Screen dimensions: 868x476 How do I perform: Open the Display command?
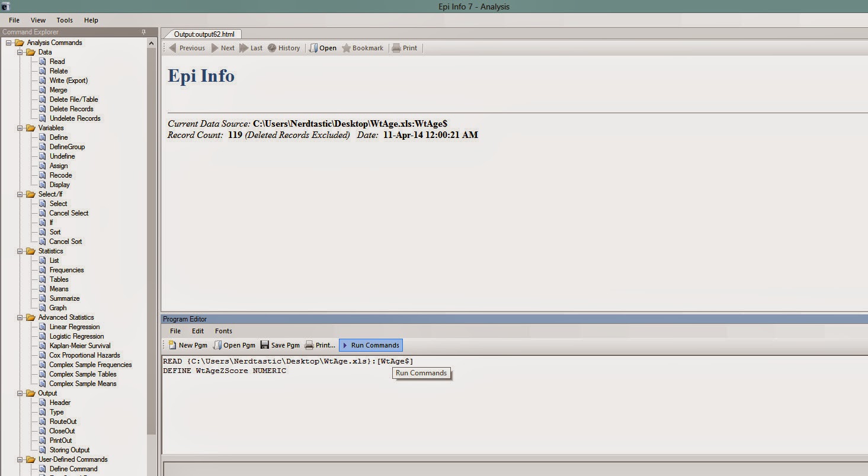click(60, 185)
